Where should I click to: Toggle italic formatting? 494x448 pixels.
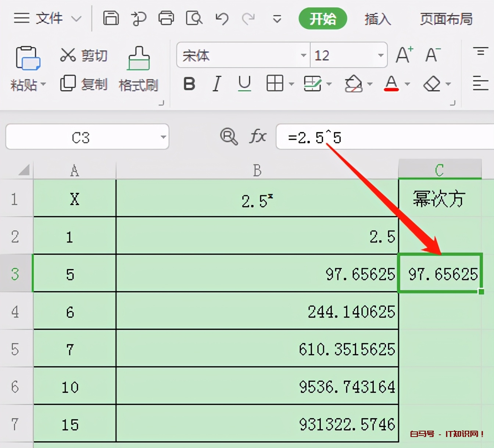coord(217,84)
